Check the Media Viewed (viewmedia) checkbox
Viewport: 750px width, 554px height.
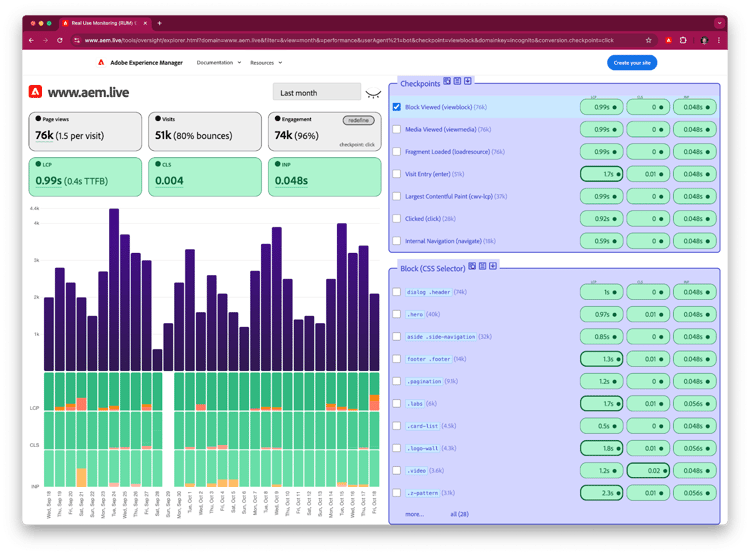(x=397, y=129)
